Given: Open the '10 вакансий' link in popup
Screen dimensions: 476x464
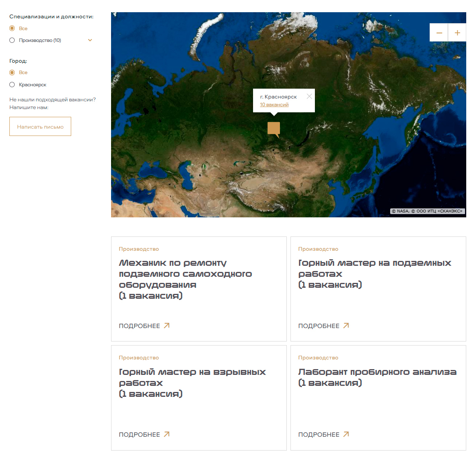Looking at the screenshot, I should pyautogui.click(x=274, y=105).
